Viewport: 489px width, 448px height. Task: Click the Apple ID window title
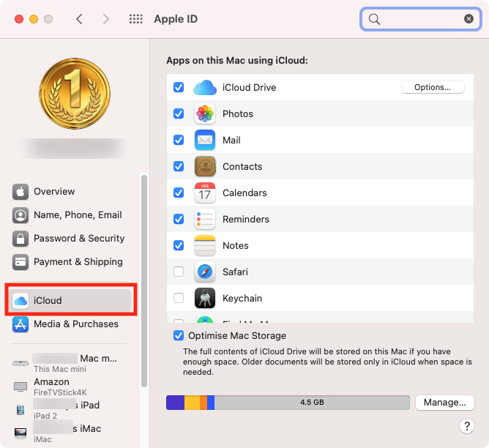[x=176, y=19]
